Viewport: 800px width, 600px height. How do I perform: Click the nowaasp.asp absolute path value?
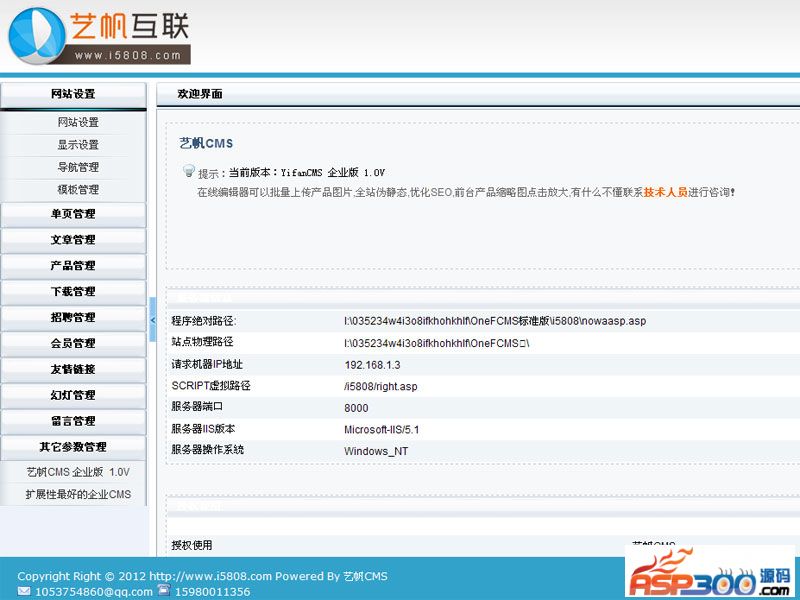coord(495,321)
